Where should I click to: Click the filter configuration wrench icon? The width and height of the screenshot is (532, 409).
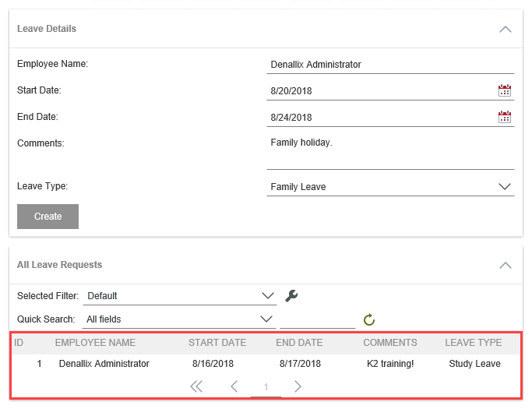291,296
